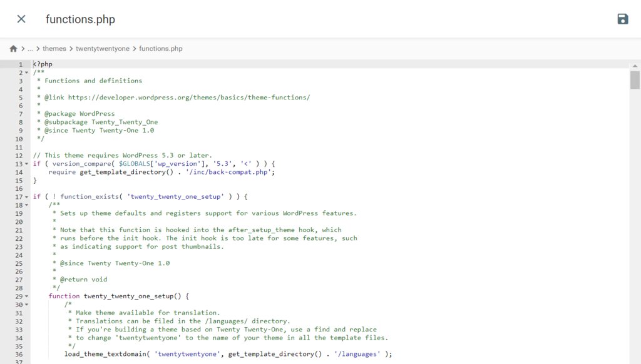Open the 'twentytwentyone' breadcrumb folder
The image size is (641, 364).
[103, 49]
